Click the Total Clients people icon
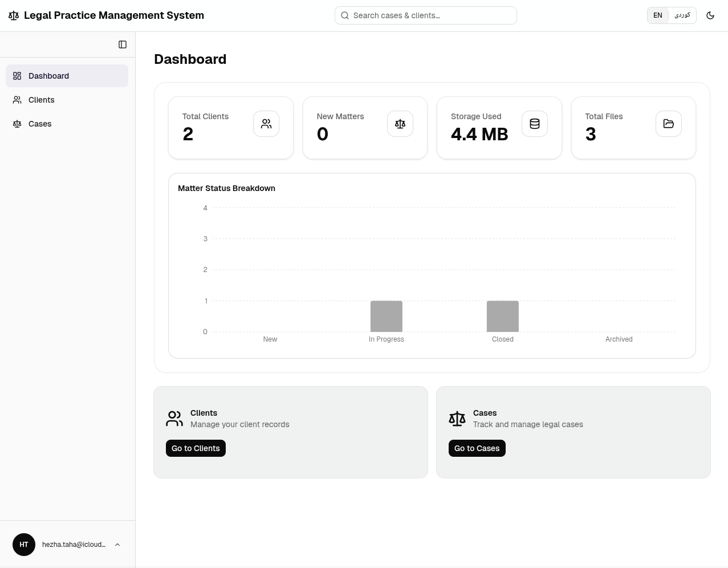This screenshot has height=568, width=728. (266, 124)
